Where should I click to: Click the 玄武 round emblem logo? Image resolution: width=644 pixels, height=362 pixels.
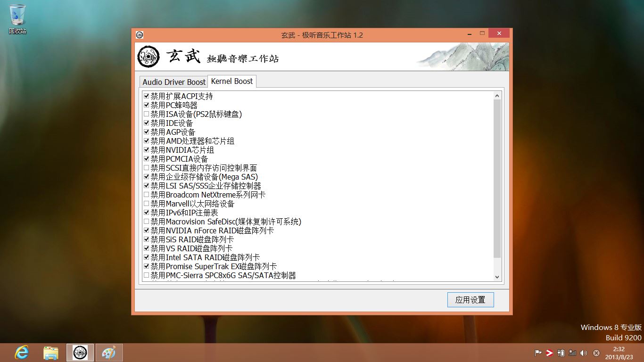pyautogui.click(x=149, y=57)
